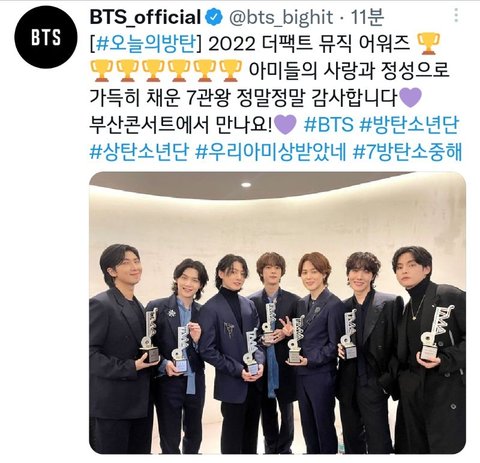Open the @bts_bighit handle

coord(281,17)
